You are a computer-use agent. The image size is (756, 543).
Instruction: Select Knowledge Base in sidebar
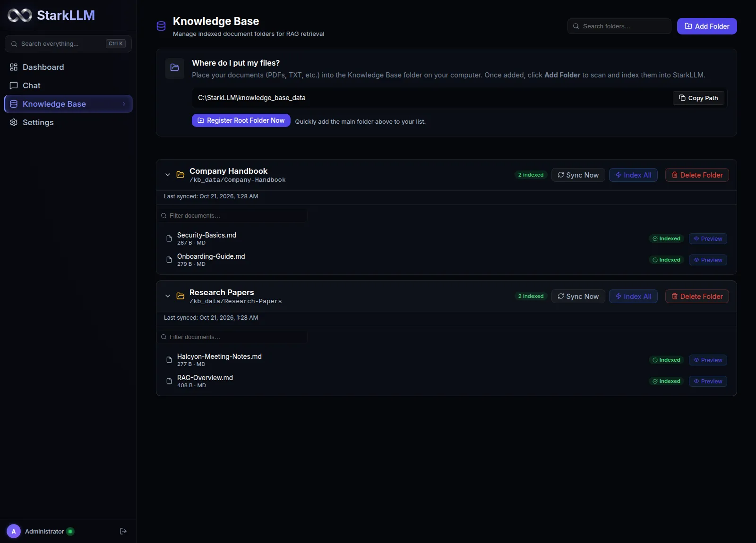(x=68, y=104)
